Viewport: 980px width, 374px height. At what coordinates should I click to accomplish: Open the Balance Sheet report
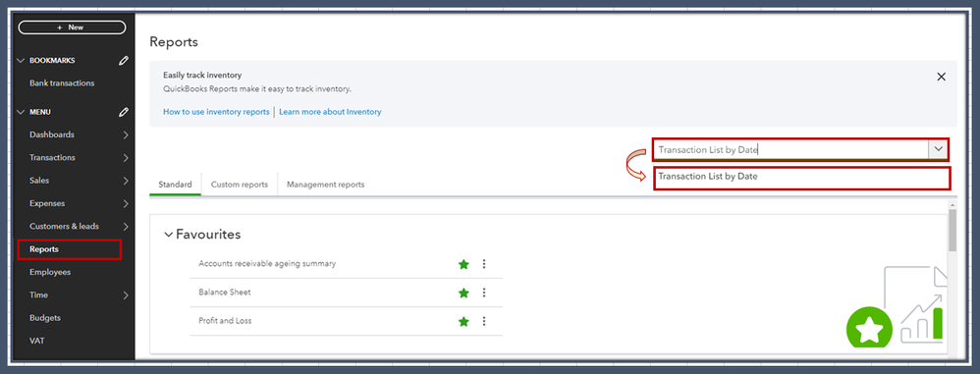(224, 293)
